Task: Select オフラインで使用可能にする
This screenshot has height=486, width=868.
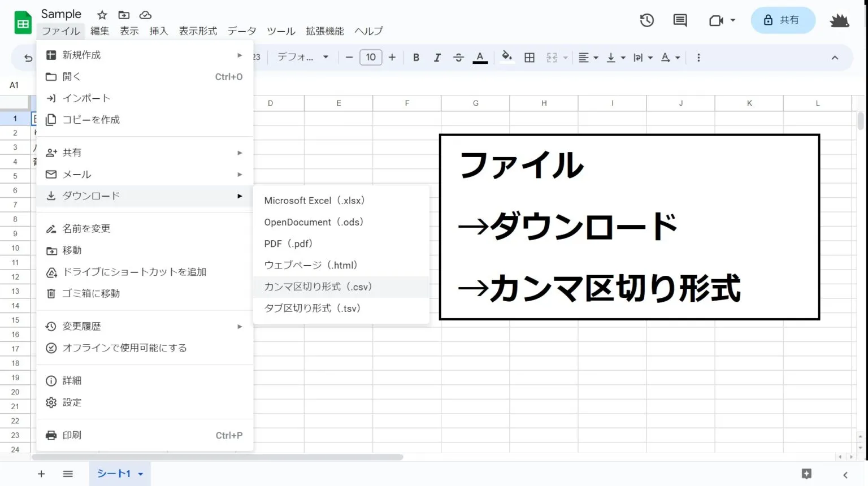Action: pos(145,348)
